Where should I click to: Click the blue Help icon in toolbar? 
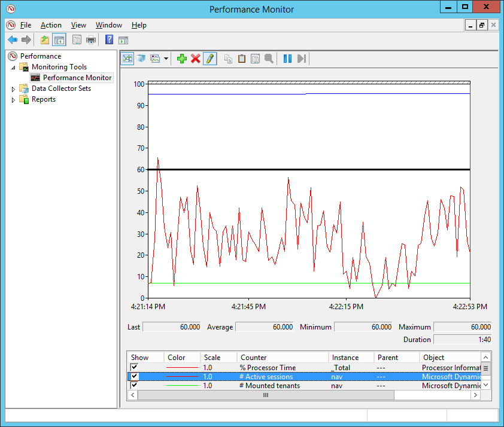point(109,40)
